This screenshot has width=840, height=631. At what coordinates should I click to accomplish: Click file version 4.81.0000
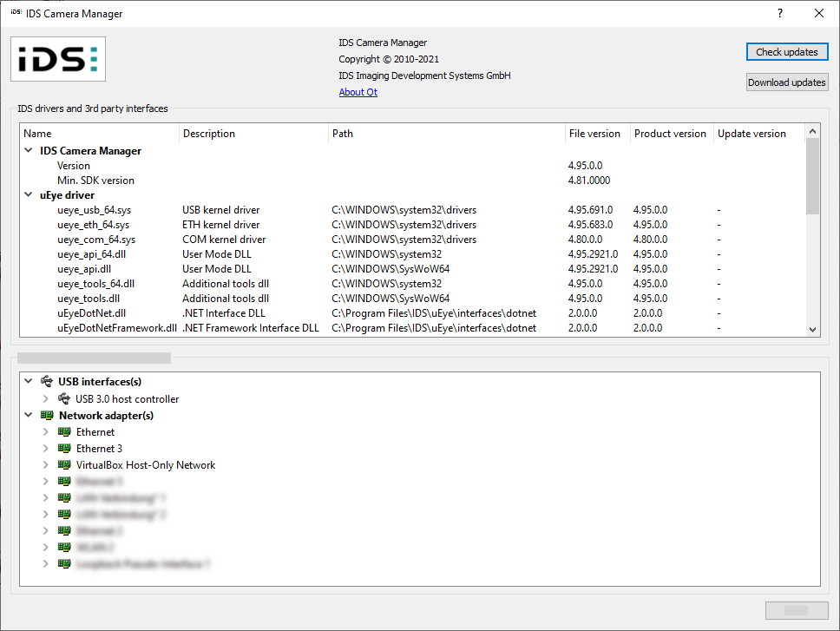tap(589, 181)
